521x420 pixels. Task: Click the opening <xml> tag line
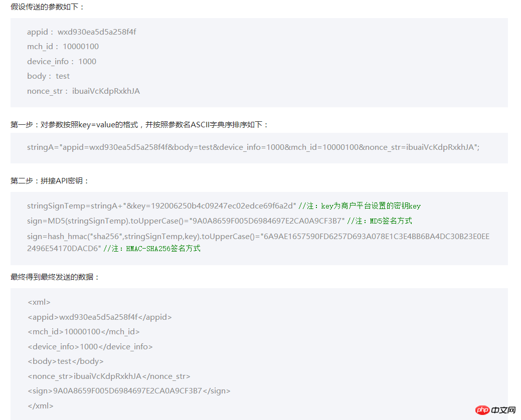pos(39,302)
